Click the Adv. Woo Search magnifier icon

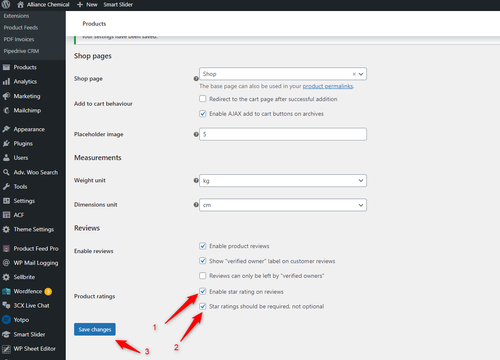[x=6, y=172]
